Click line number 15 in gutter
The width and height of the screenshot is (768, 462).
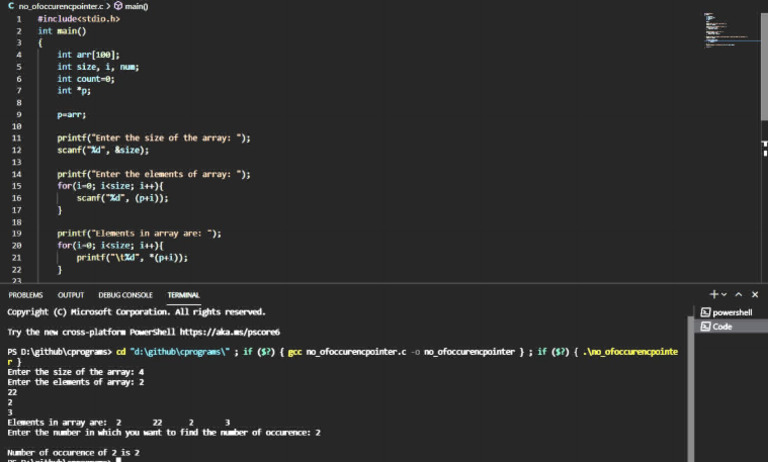(17, 186)
